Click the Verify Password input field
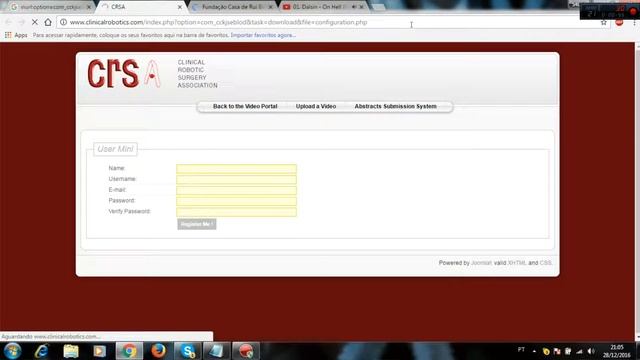 236,212
